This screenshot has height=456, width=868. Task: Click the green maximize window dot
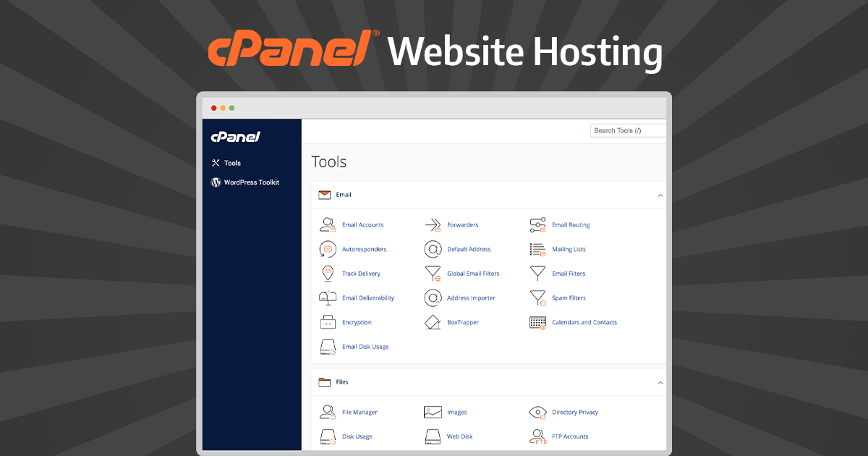tap(231, 109)
